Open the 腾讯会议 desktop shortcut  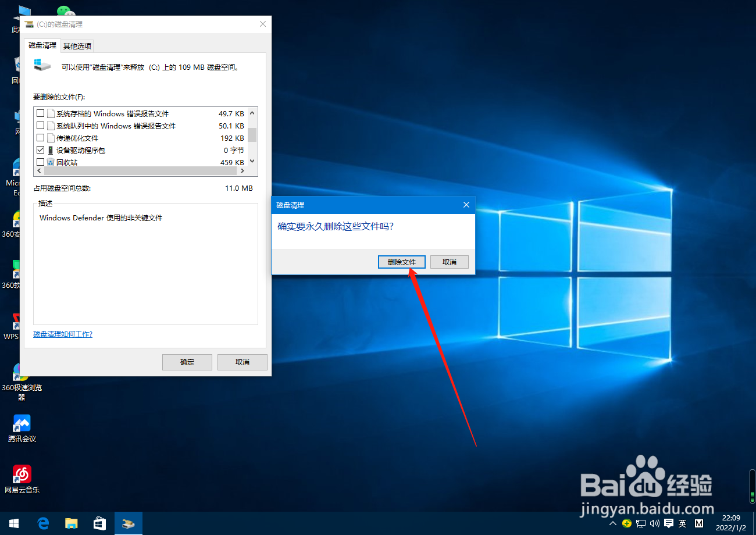22,429
